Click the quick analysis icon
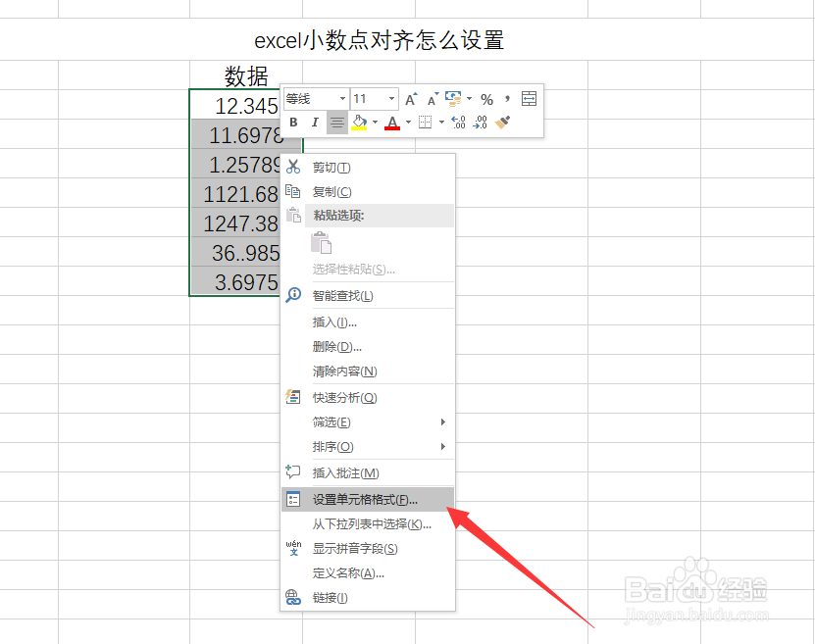Viewport: 815px width, 644px height. tap(293, 397)
